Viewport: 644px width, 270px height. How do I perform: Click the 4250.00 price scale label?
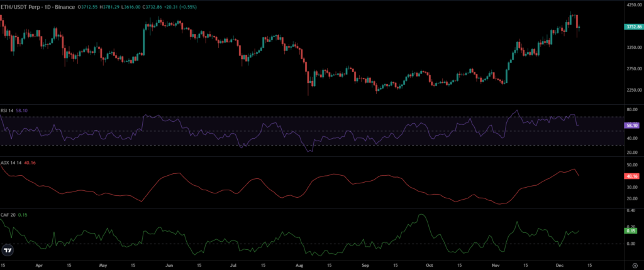[x=633, y=5]
